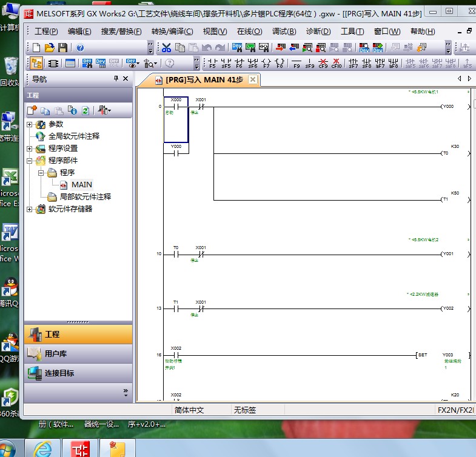Click the Open project folder icon
The height and width of the screenshot is (457, 476).
[x=49, y=48]
